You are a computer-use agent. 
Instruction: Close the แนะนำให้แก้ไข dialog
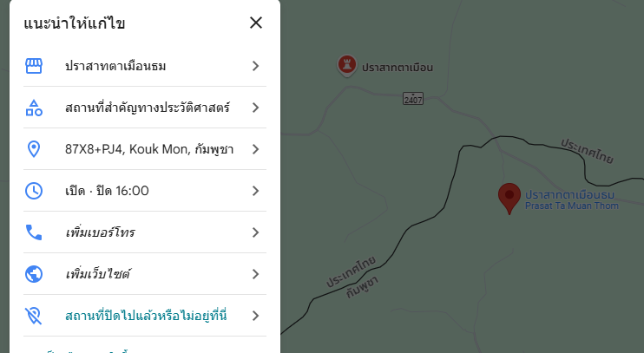point(256,23)
